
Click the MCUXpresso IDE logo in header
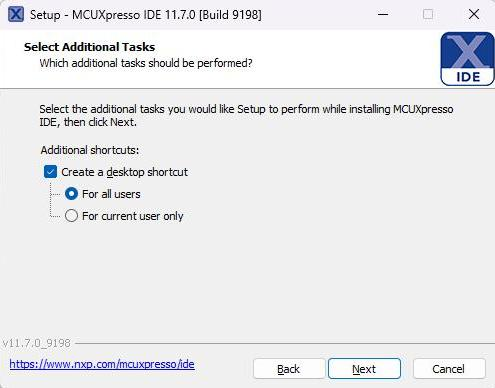pos(467,59)
